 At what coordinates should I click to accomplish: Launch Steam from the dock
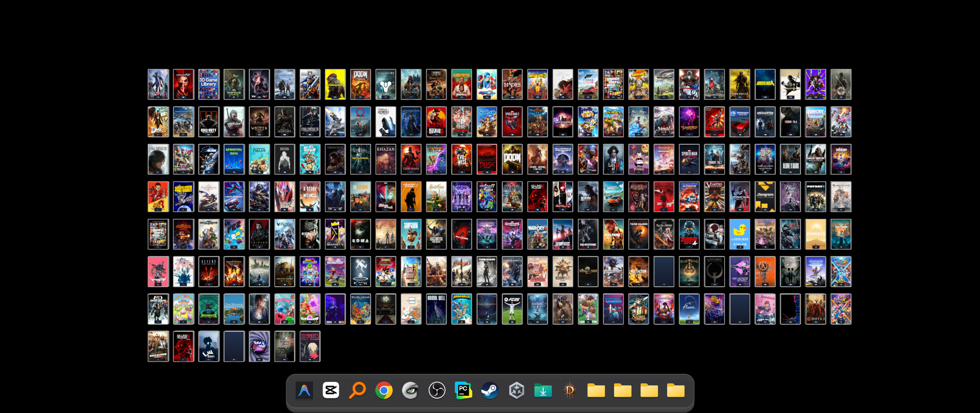pyautogui.click(x=490, y=391)
